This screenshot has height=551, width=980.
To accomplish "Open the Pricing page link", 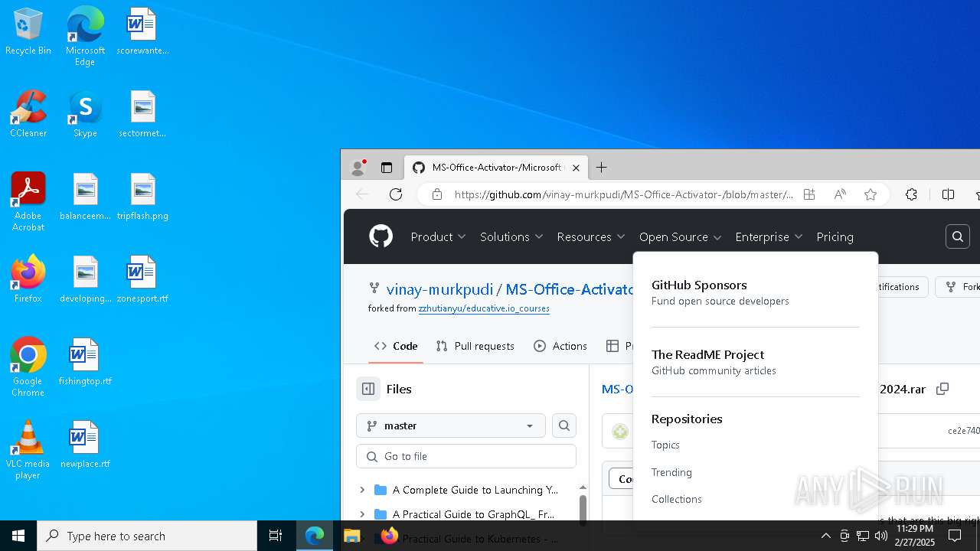I will tap(835, 237).
